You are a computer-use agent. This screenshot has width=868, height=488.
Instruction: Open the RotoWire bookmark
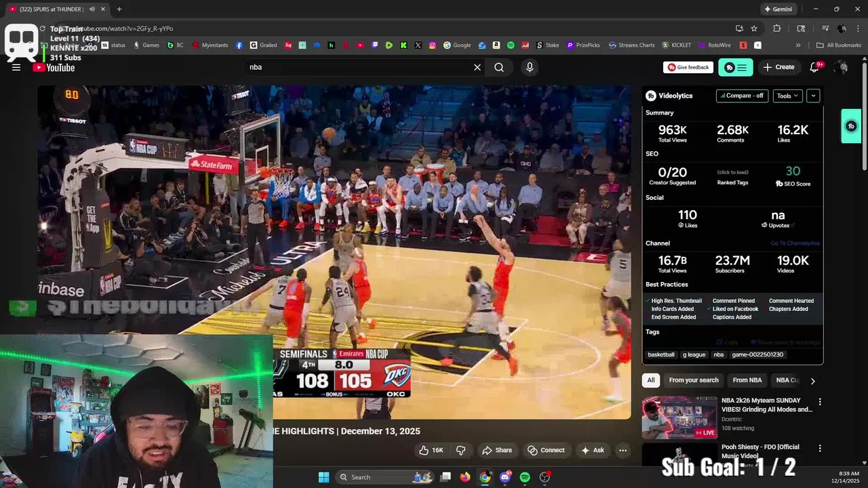(x=715, y=45)
